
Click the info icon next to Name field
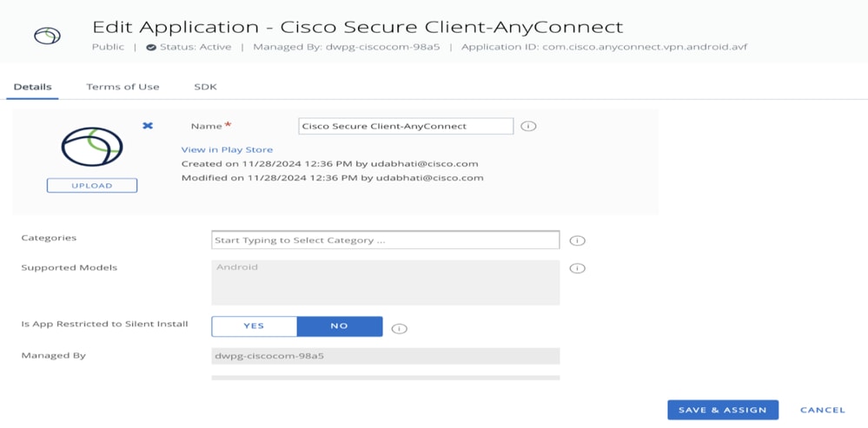[528, 127]
